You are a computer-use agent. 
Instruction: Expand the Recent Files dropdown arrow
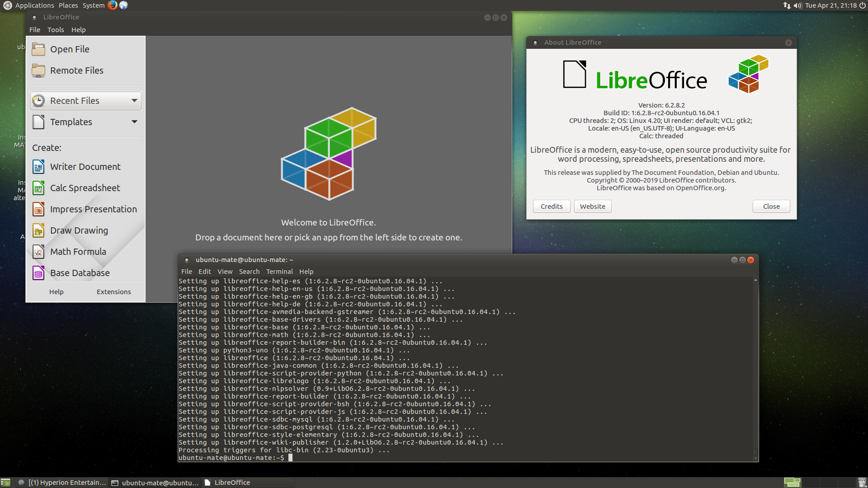[134, 100]
